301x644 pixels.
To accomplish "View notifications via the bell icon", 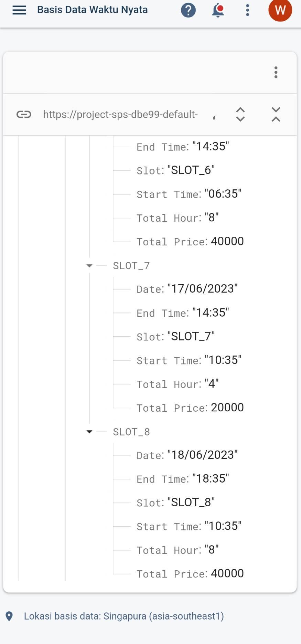I will 218,10.
